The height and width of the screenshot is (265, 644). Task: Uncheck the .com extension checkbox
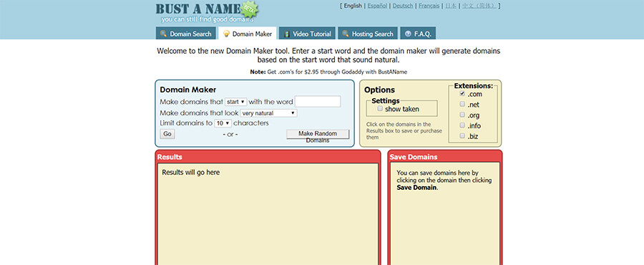pos(462,94)
